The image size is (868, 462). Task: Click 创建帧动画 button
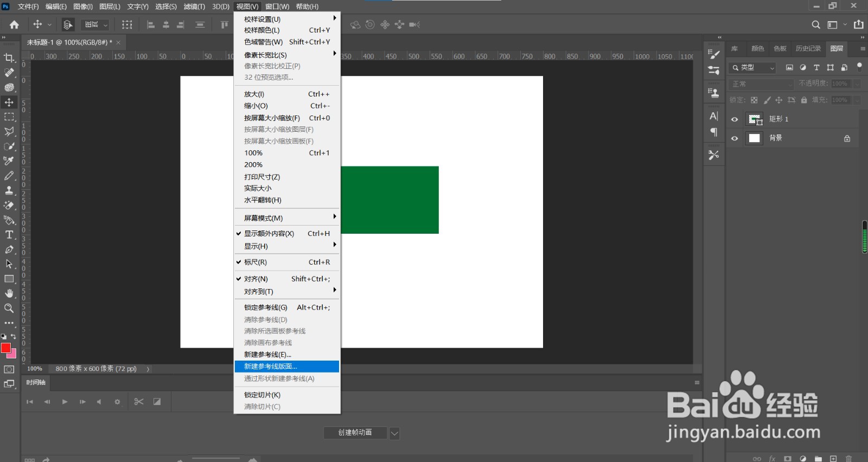tap(355, 433)
